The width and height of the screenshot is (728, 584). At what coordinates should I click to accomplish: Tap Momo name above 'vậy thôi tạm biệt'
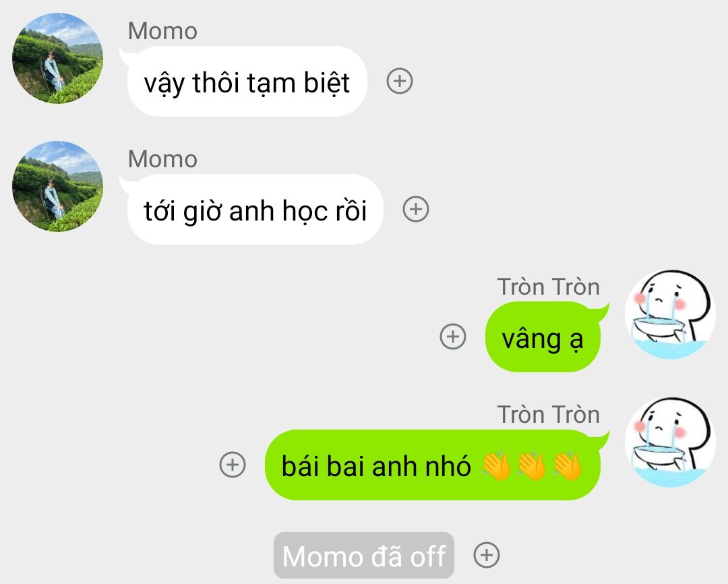[x=162, y=31]
